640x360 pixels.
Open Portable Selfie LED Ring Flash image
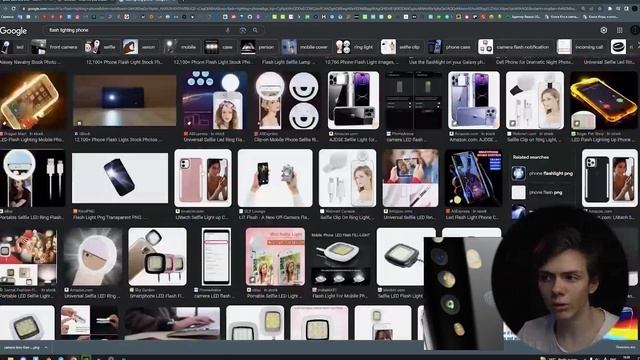(x=33, y=178)
